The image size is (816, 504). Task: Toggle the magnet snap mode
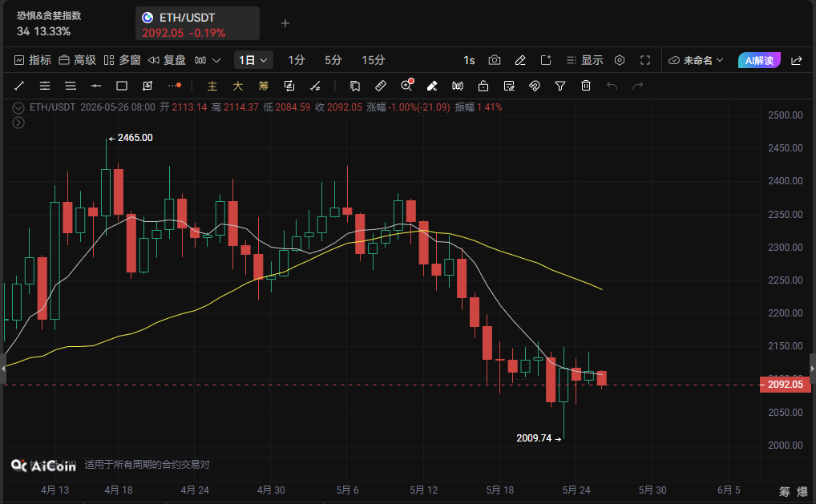click(535, 86)
